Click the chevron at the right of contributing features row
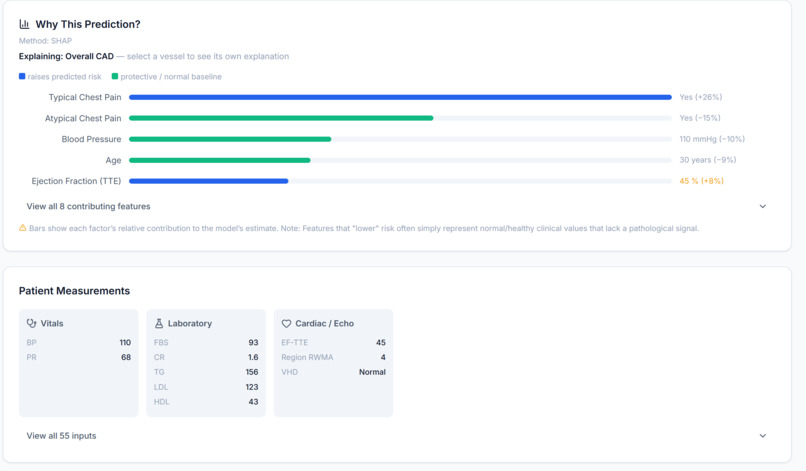This screenshot has width=806, height=471. tap(763, 206)
